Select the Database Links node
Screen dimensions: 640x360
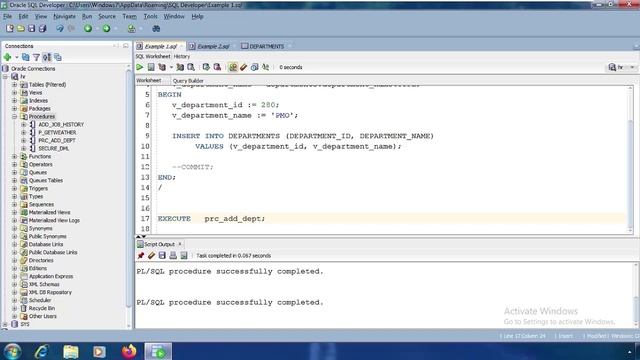point(46,244)
